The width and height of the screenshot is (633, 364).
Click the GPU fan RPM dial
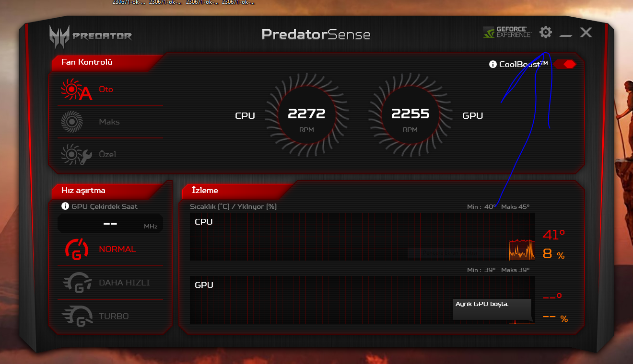click(x=410, y=115)
